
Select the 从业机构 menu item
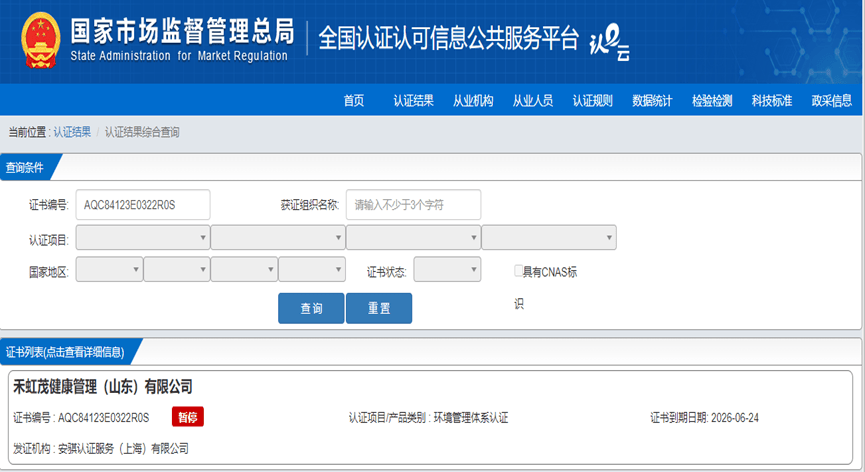(x=473, y=101)
